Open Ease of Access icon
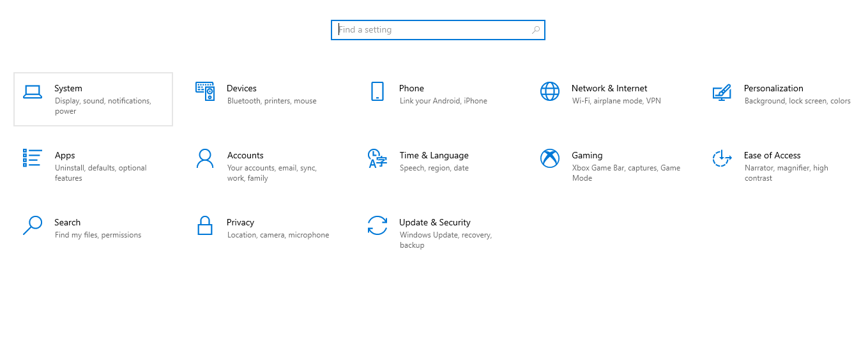 tap(722, 158)
